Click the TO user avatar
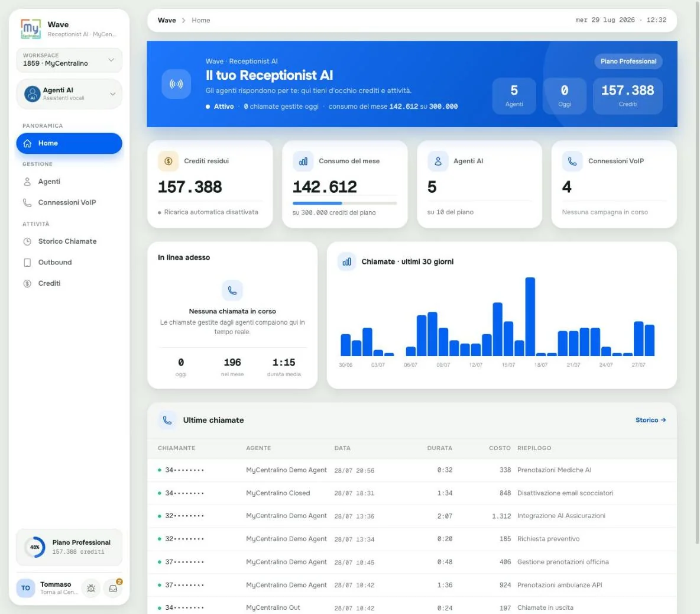Image resolution: width=700 pixels, height=614 pixels. pyautogui.click(x=25, y=588)
